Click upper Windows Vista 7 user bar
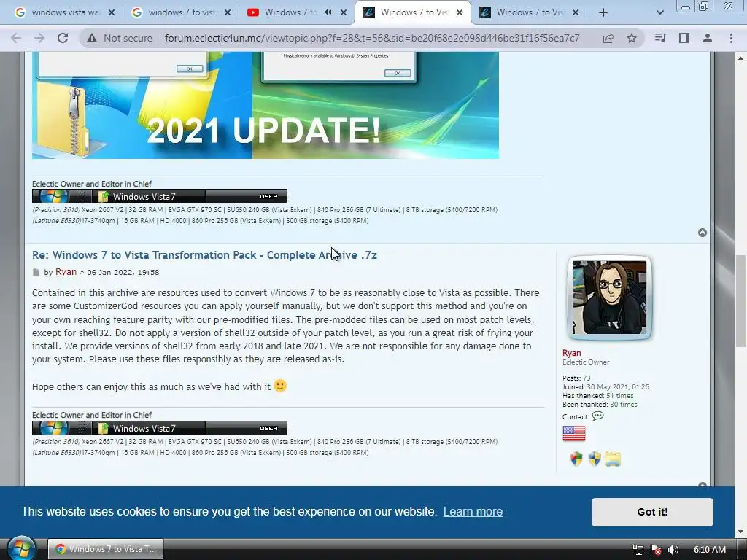The height and width of the screenshot is (560, 747). (160, 196)
